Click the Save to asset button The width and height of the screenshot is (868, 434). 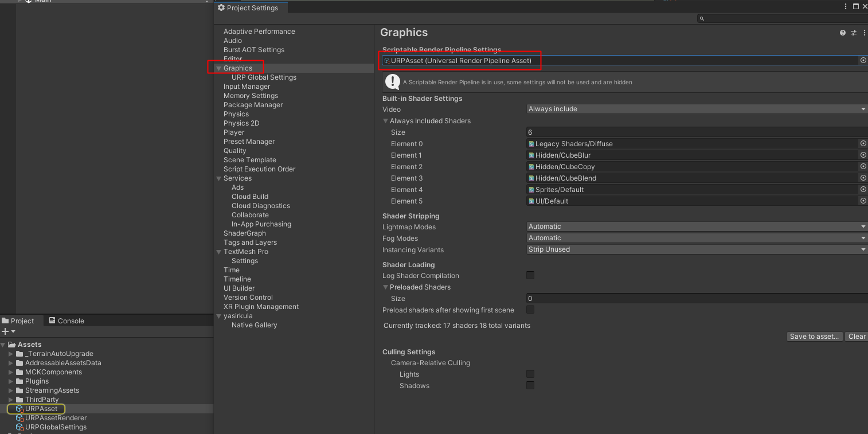pyautogui.click(x=814, y=337)
